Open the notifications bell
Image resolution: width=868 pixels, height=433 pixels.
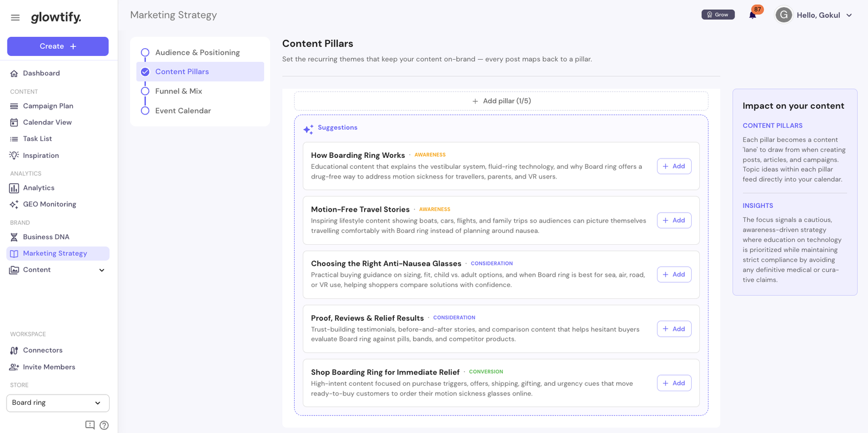[x=752, y=15]
